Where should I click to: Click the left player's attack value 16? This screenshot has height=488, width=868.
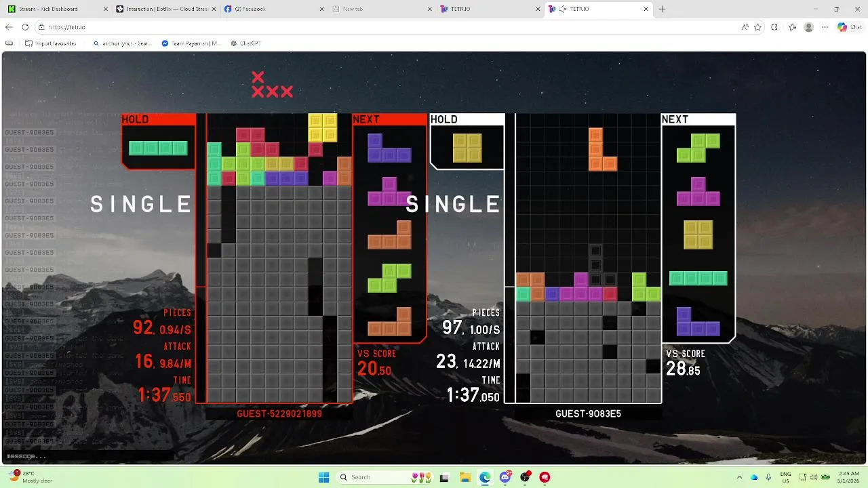click(144, 361)
